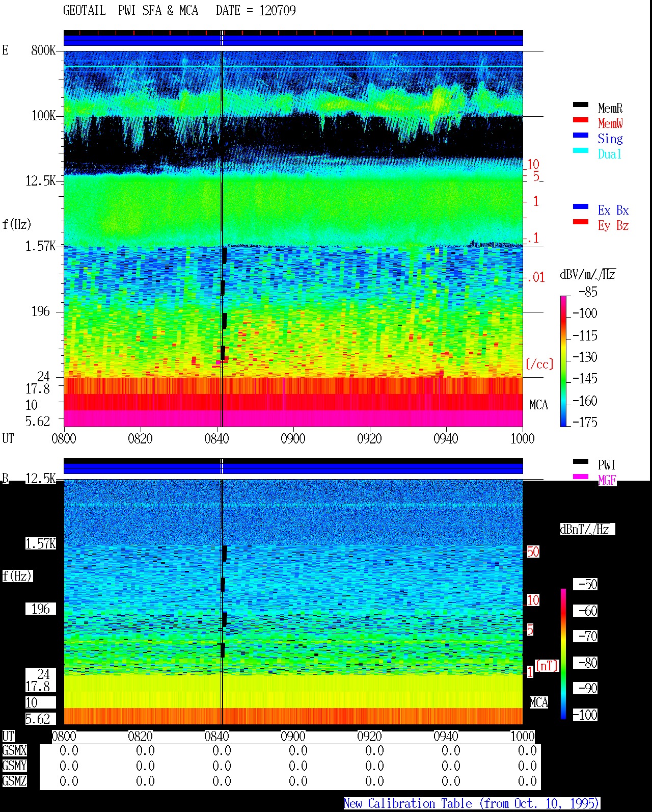Click the GSMY row label
Screen dimensions: 652x812
(x=14, y=766)
